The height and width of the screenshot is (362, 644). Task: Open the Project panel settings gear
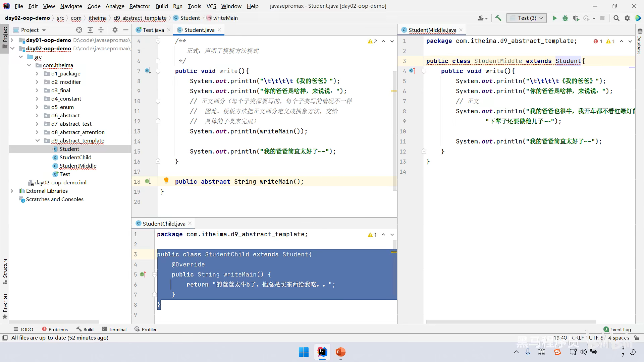pyautogui.click(x=115, y=30)
